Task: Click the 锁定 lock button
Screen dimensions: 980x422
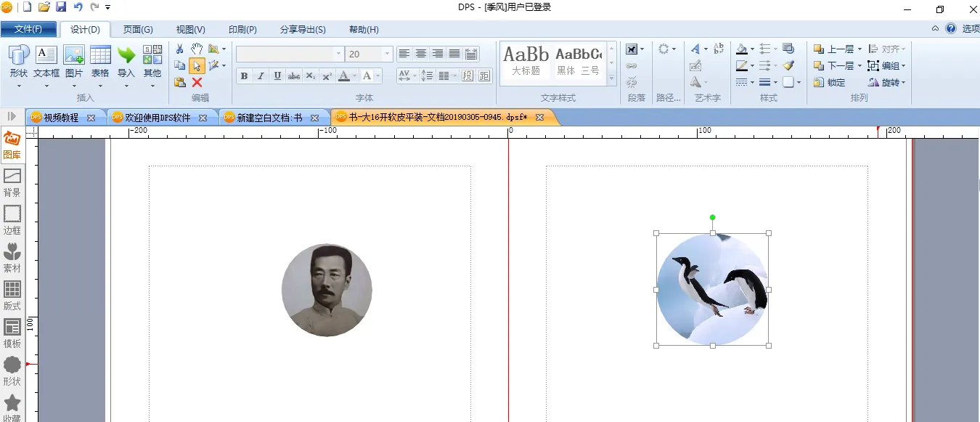Action: 829,83
